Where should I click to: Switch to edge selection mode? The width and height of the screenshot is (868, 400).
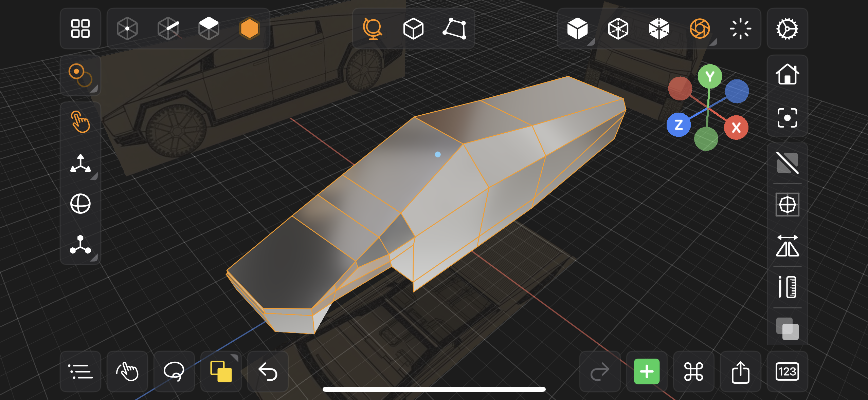pyautogui.click(x=168, y=28)
